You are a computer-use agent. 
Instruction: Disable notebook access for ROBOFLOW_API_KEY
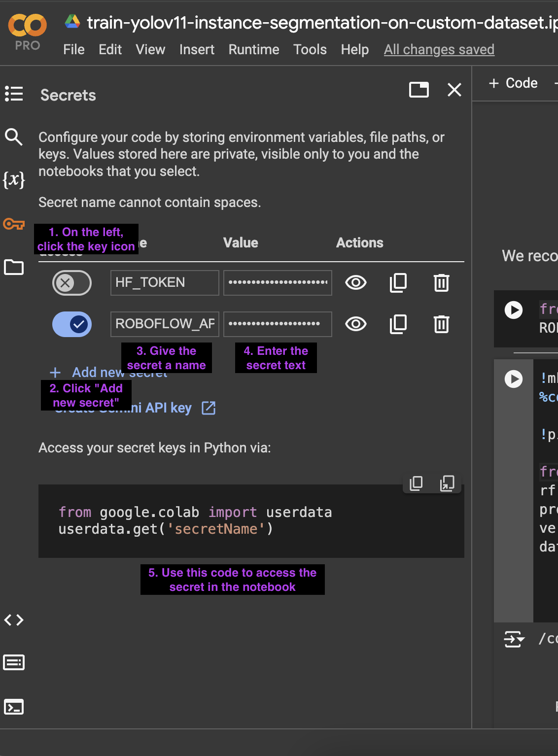[72, 324]
